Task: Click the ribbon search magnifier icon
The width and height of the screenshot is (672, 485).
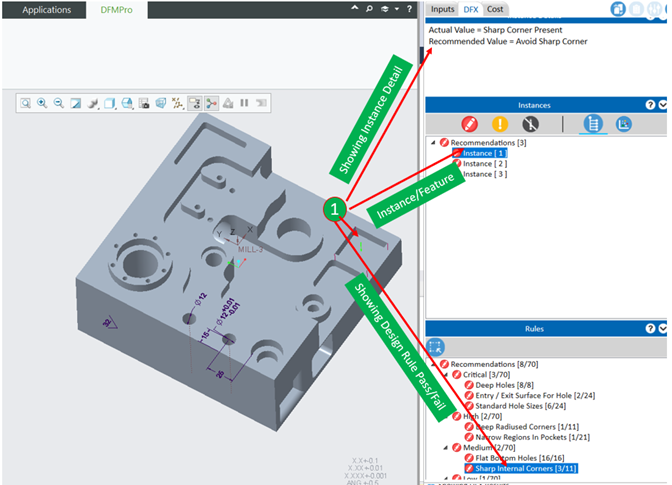Action: coord(369,9)
